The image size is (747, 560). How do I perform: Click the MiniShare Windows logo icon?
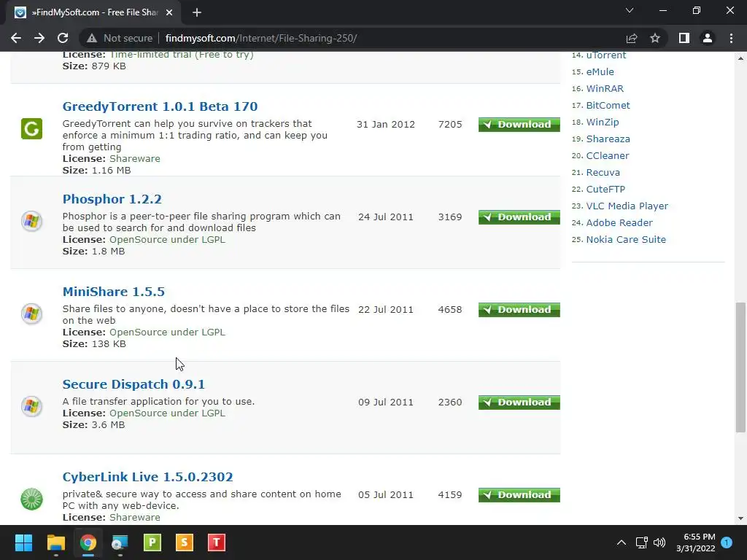pyautogui.click(x=31, y=314)
